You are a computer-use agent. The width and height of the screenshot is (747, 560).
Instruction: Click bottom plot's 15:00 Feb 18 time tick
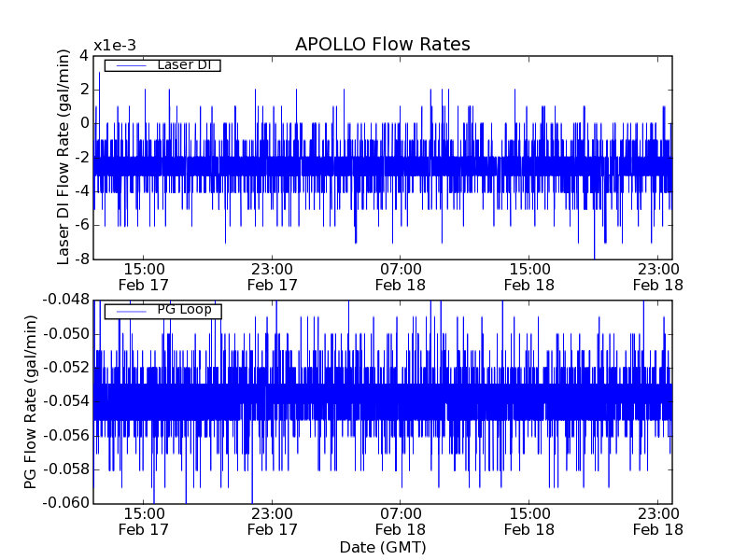coord(529,521)
